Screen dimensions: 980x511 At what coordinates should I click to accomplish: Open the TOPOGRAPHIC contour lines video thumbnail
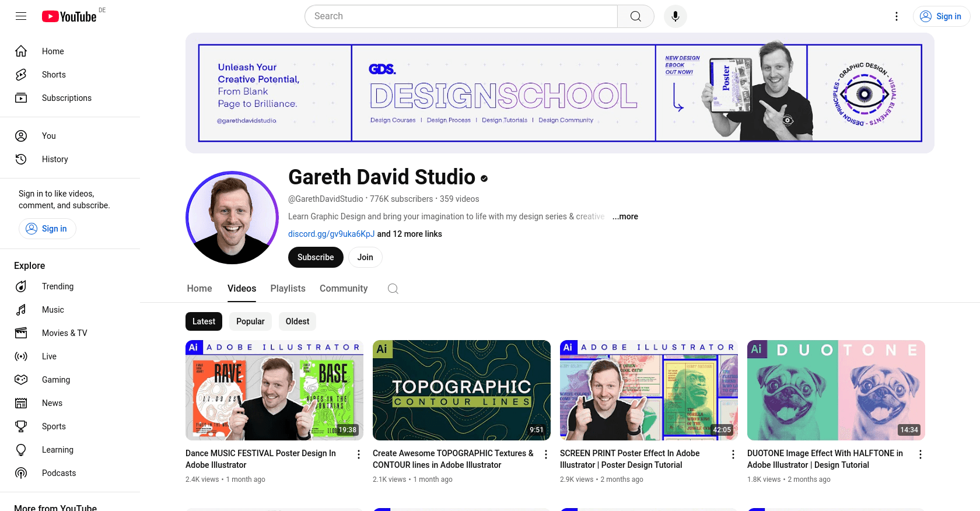[461, 390]
